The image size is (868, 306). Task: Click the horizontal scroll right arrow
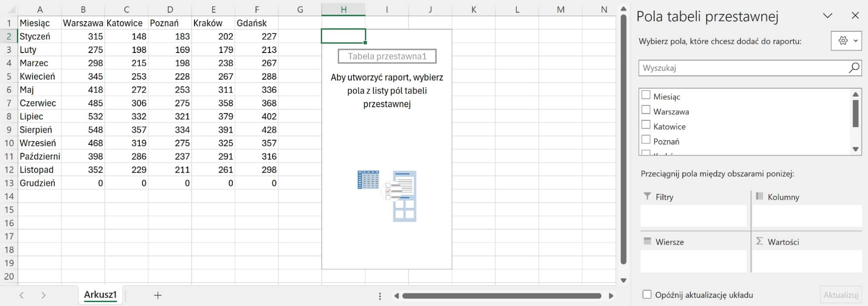611,296
